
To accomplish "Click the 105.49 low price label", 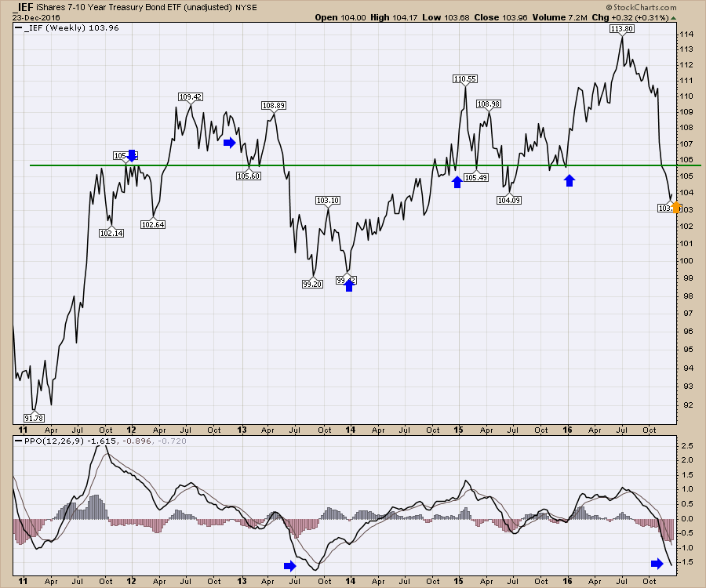I will [x=476, y=178].
